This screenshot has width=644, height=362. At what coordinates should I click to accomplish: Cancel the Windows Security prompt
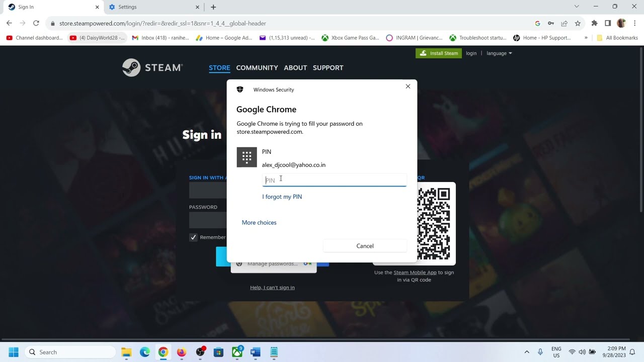click(x=365, y=246)
